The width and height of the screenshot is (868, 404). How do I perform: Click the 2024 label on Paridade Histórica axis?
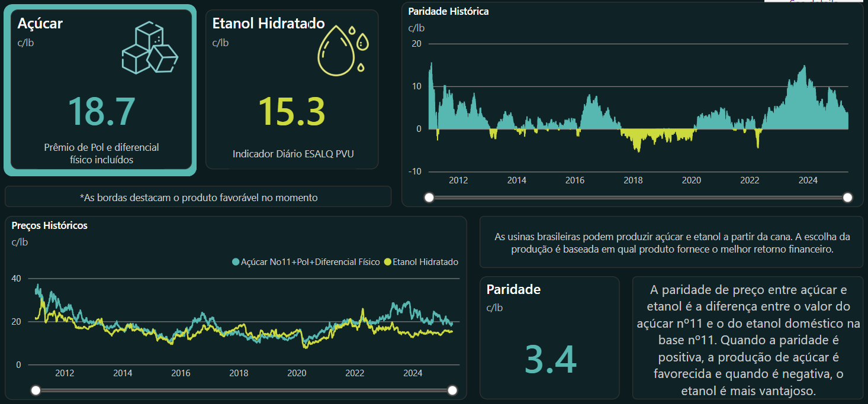click(808, 180)
